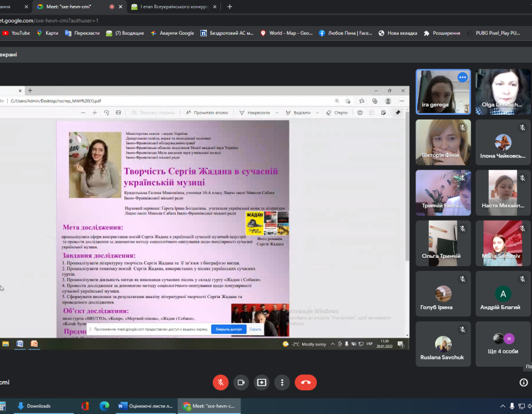
Task: Toggle the camera button
Action: [241, 383]
